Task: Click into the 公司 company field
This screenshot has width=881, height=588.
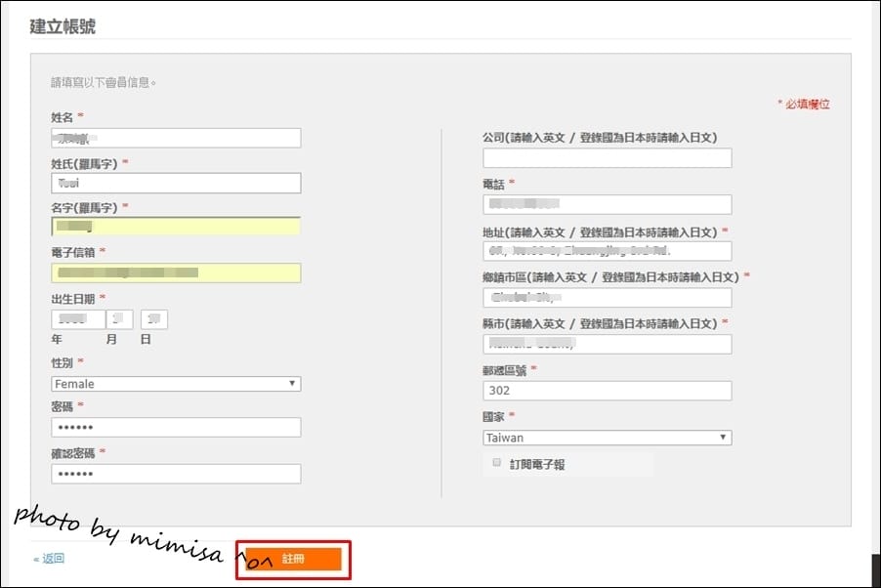Action: point(607,156)
